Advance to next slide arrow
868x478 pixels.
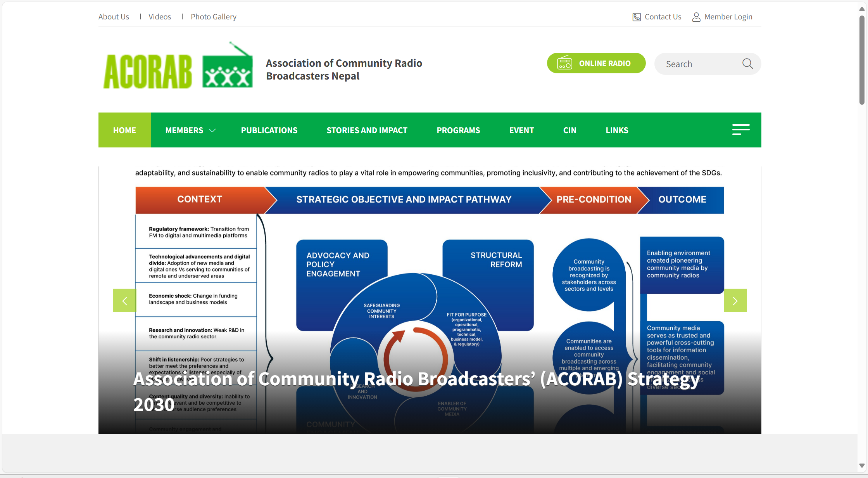[x=735, y=300]
